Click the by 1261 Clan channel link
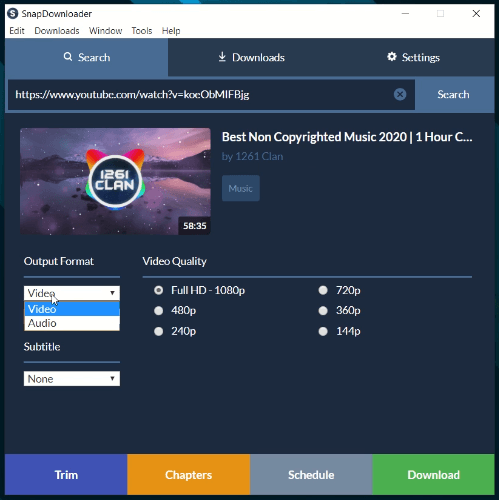Viewport: 499px width, 500px height. coord(252,157)
